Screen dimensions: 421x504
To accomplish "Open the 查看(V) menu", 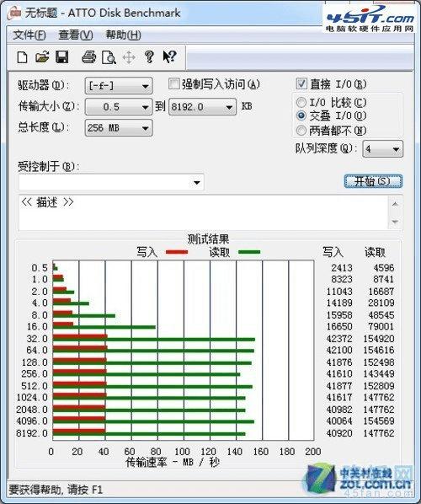I will coord(76,35).
